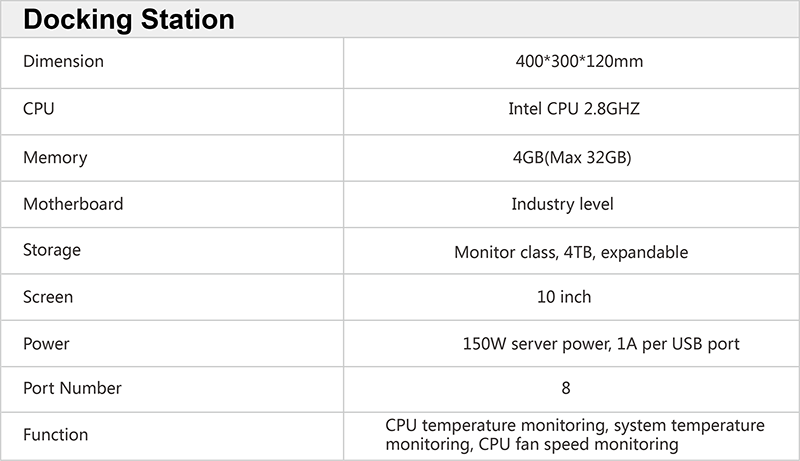Click the 400*300*120mm dimension value

pyautogui.click(x=573, y=62)
